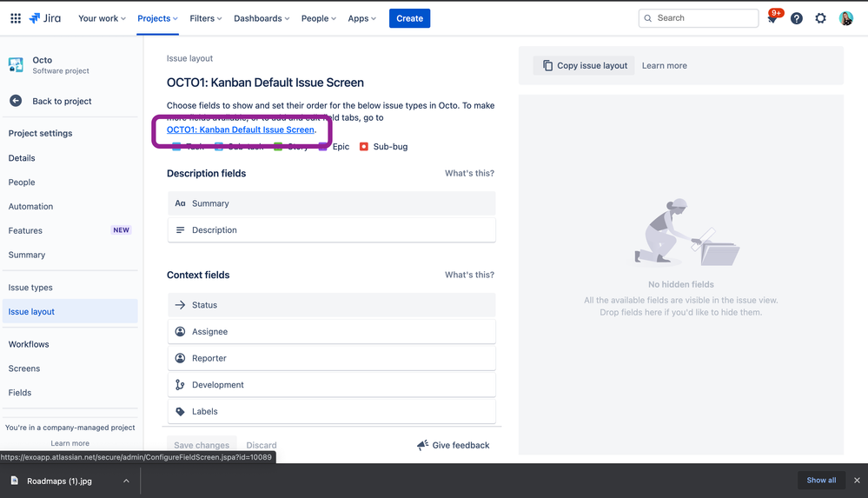Open the Your work dropdown
868x498 pixels.
pos(102,18)
